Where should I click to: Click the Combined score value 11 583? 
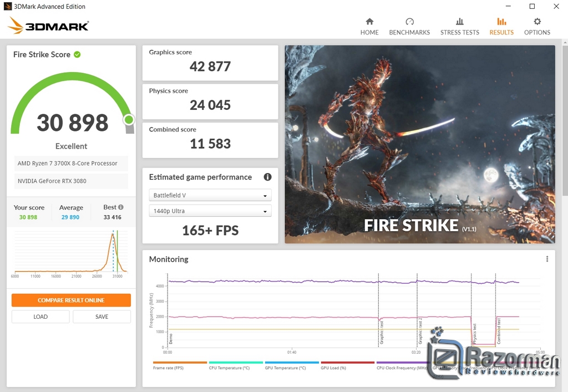tap(210, 144)
